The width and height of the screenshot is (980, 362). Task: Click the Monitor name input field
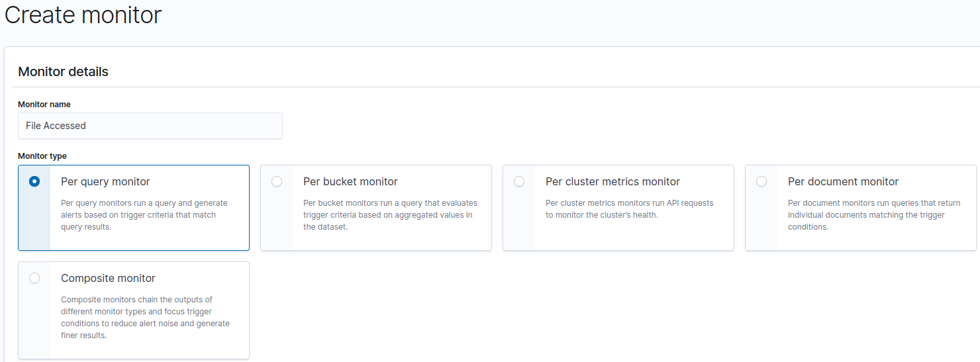coord(150,126)
